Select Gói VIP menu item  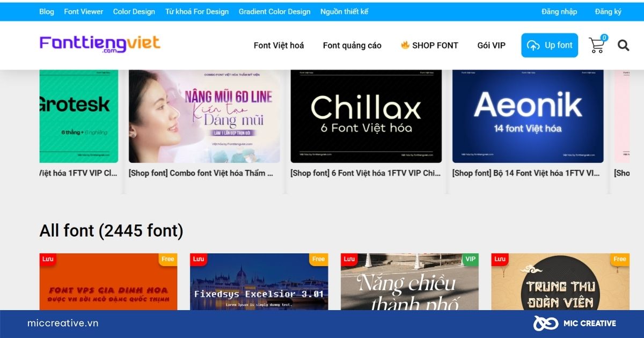click(x=492, y=46)
